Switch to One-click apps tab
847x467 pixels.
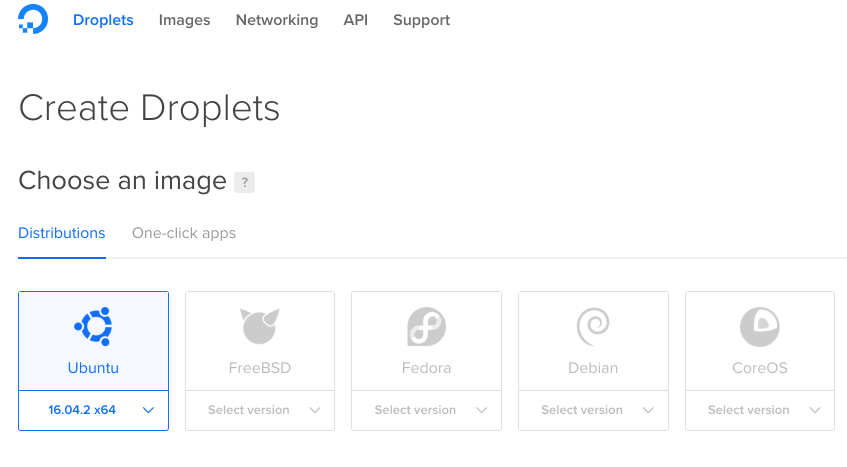(x=184, y=233)
